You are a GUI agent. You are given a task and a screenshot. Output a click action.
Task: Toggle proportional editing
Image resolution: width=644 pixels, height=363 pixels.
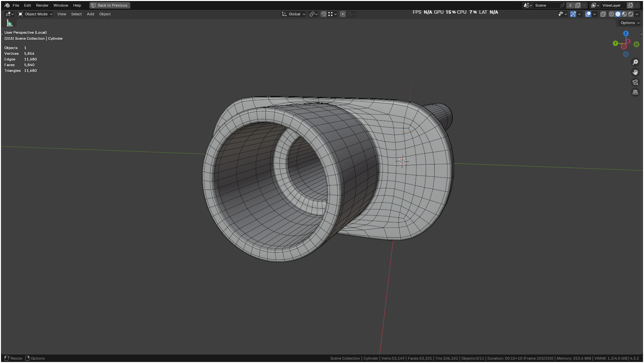343,14
